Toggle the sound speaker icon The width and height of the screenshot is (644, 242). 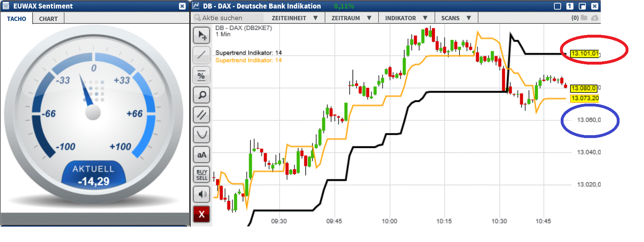tap(202, 194)
